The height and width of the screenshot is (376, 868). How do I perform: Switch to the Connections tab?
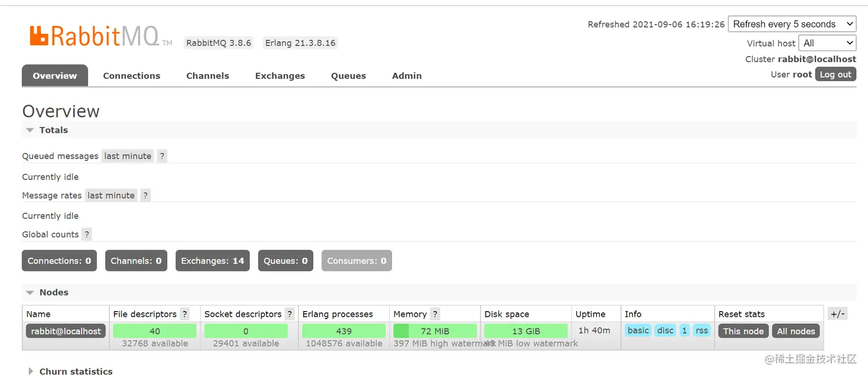pos(131,76)
